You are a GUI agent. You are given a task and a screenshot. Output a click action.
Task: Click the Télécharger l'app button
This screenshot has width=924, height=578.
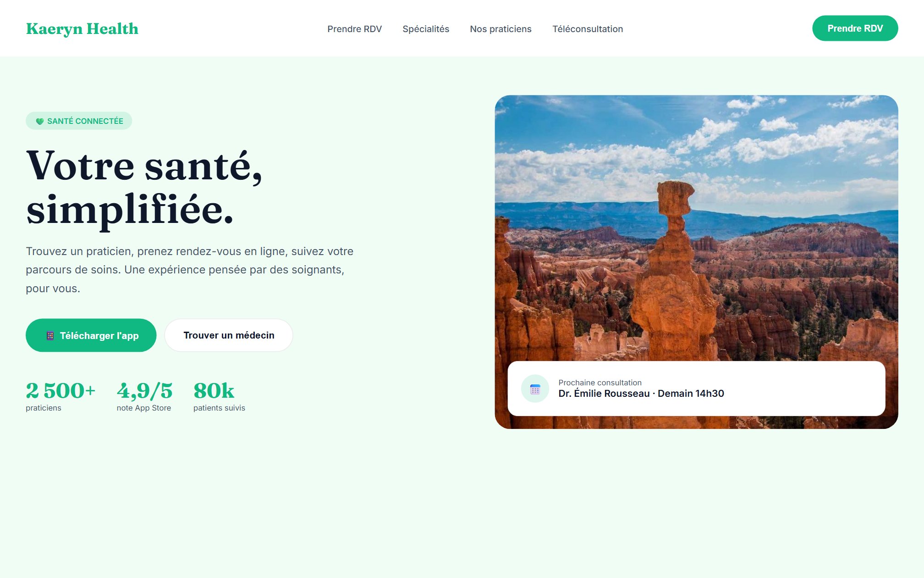91,335
